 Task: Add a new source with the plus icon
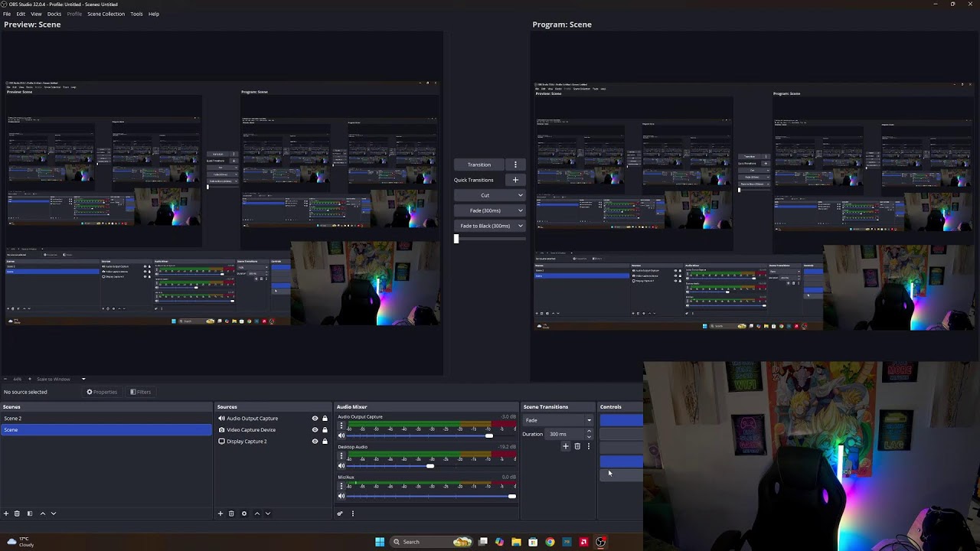(220, 514)
